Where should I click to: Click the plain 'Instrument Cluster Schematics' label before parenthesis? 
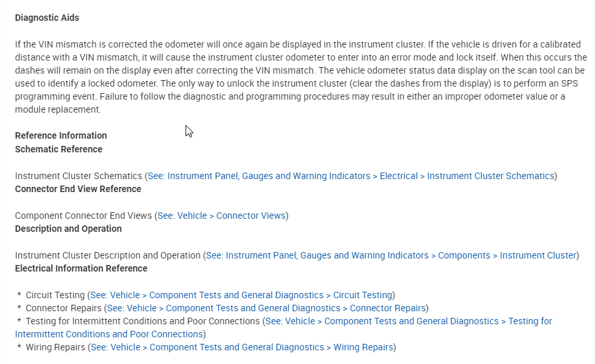click(78, 176)
